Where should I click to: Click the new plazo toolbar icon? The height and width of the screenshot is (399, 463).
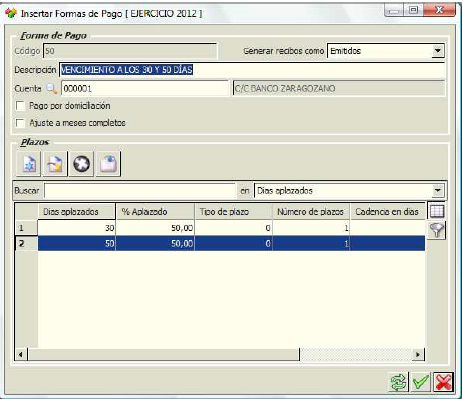[29, 164]
